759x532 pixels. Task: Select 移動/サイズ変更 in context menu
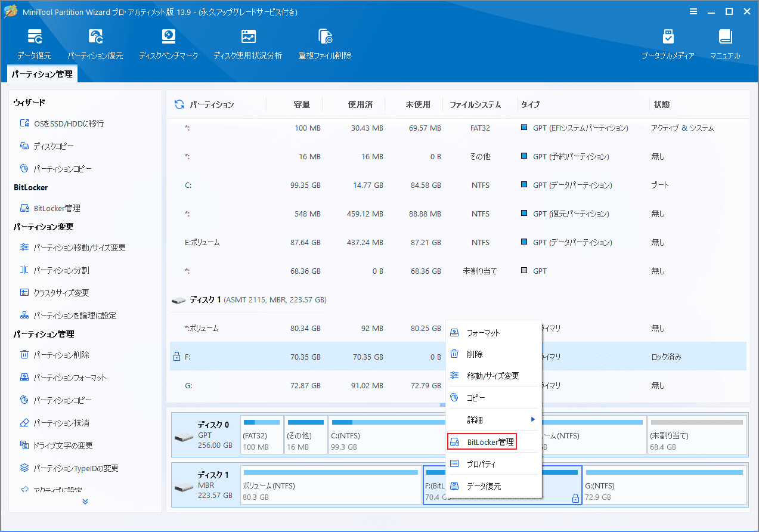pyautogui.click(x=494, y=376)
